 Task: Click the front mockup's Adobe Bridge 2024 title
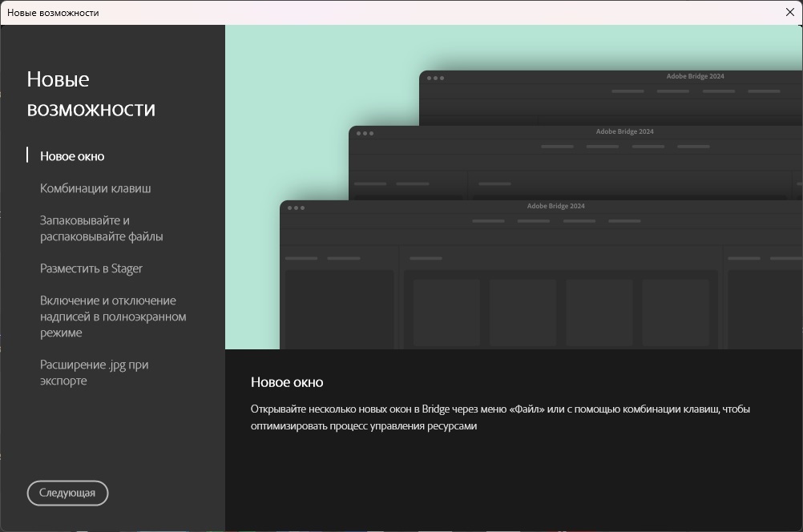coord(555,206)
